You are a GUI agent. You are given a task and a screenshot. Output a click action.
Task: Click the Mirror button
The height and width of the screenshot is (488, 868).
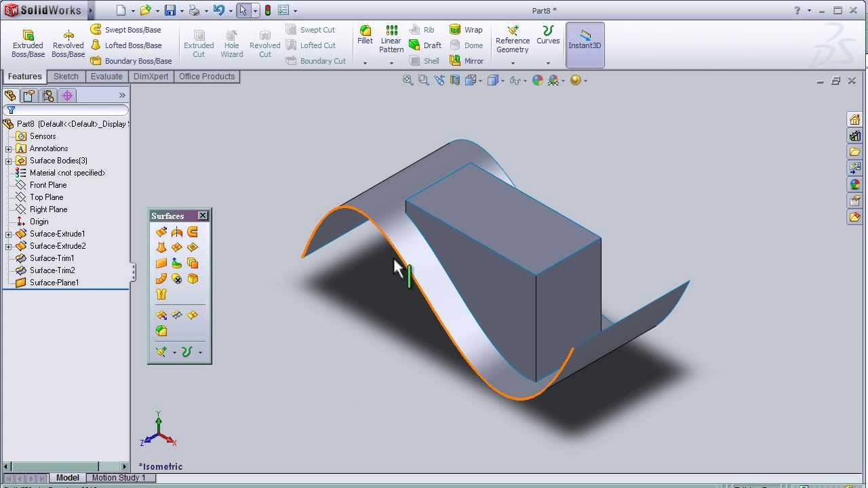tap(467, 61)
